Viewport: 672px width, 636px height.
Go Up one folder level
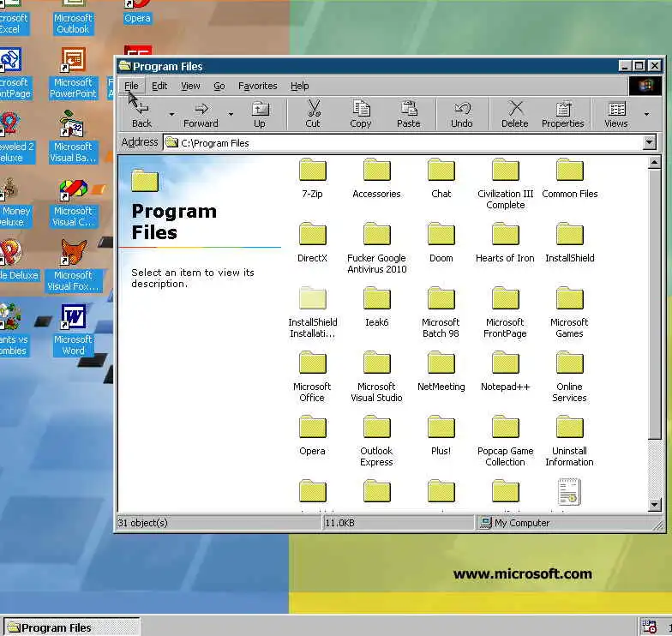coord(260,114)
